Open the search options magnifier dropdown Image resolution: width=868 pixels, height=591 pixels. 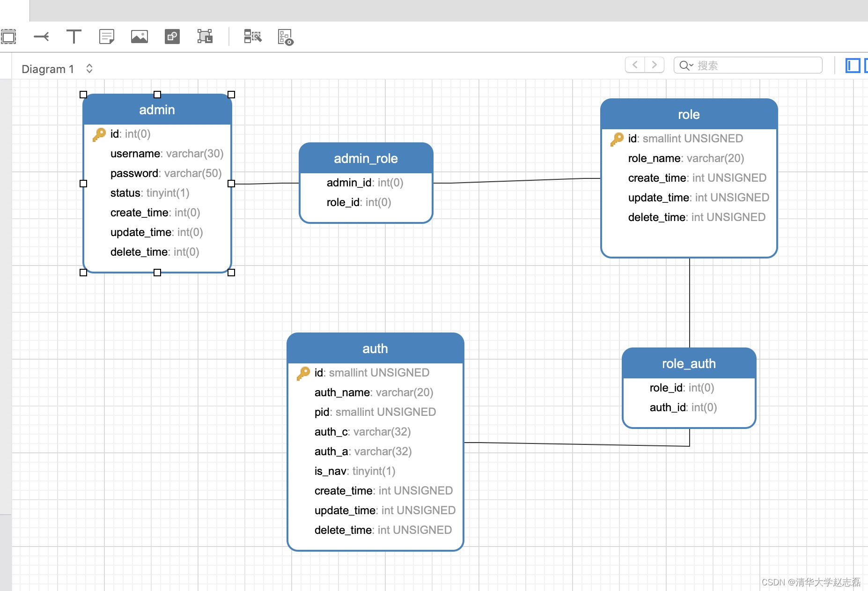point(686,66)
